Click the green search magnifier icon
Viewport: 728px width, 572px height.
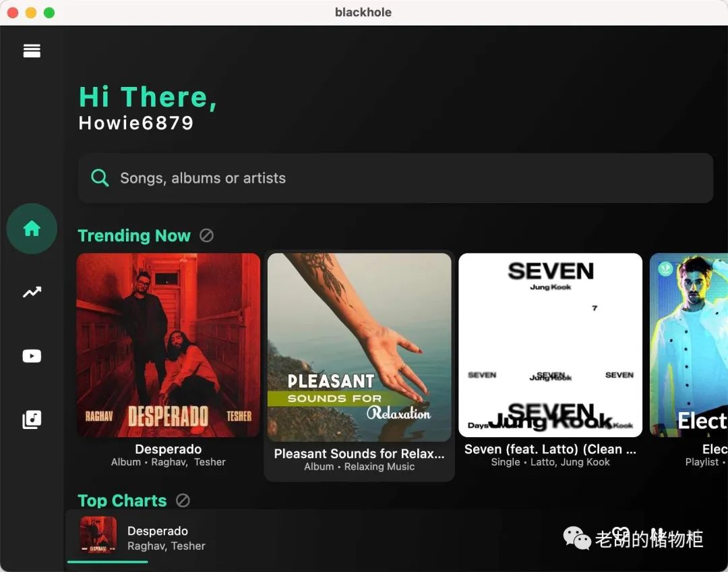[x=100, y=178]
